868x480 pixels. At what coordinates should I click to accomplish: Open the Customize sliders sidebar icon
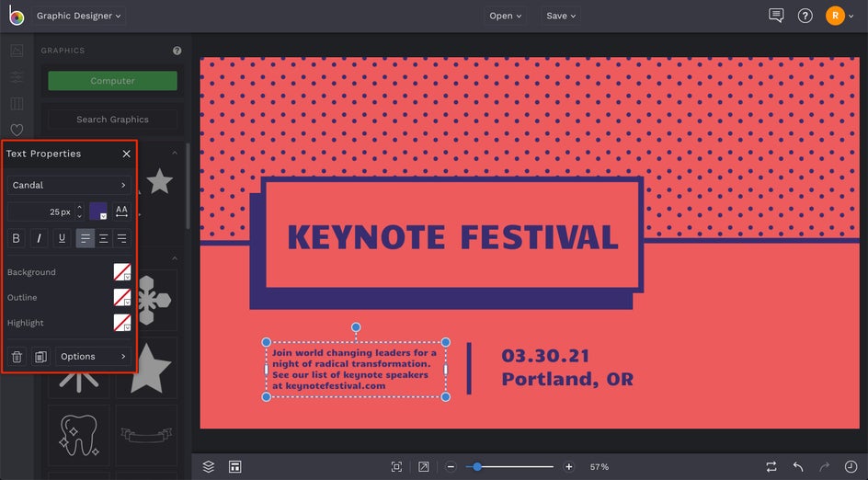click(x=17, y=77)
